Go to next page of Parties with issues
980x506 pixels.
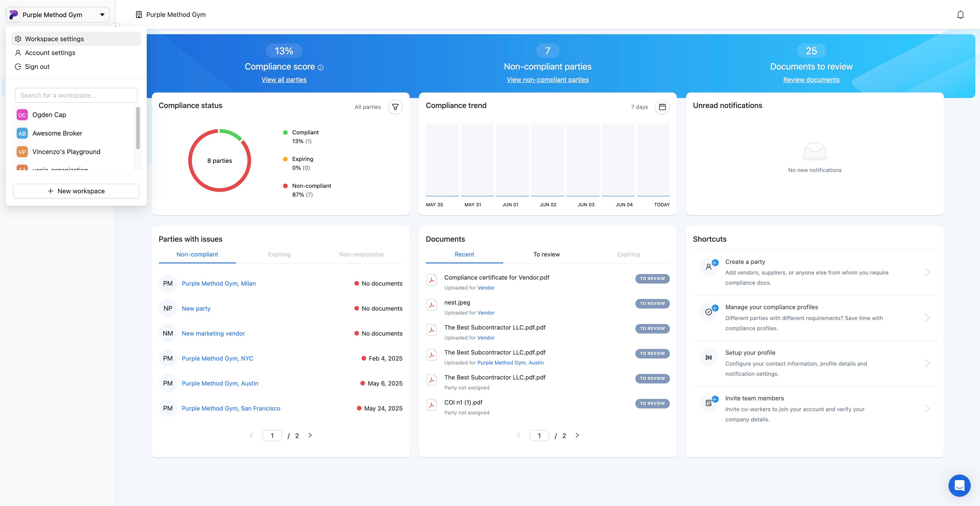pyautogui.click(x=310, y=435)
